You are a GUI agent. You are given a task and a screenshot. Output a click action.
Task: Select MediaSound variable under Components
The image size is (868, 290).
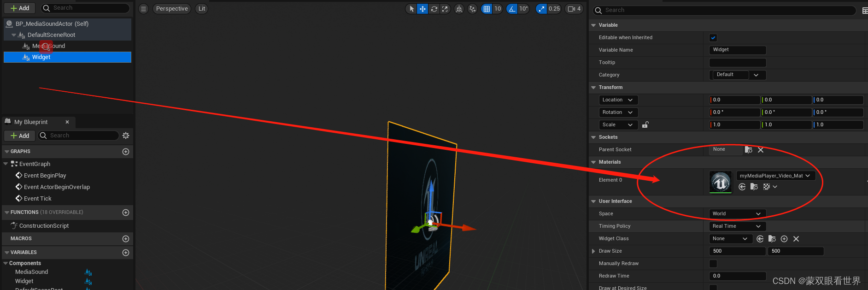pos(31,272)
